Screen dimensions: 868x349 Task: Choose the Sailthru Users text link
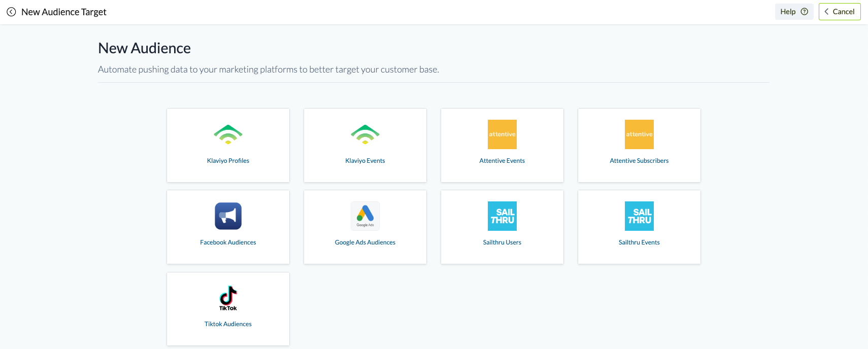(x=502, y=242)
